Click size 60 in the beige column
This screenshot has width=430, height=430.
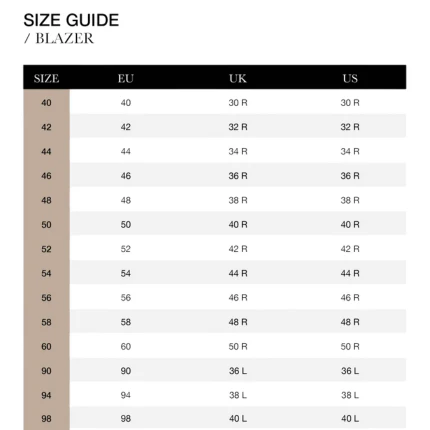(46, 347)
